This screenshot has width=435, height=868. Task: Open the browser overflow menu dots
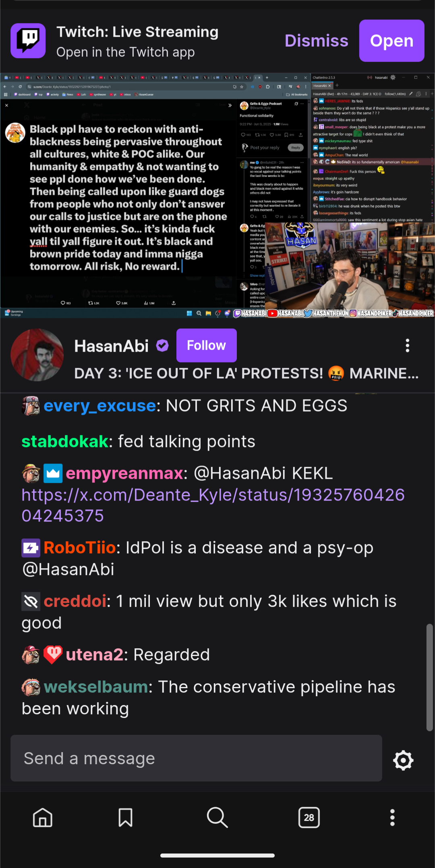(392, 818)
